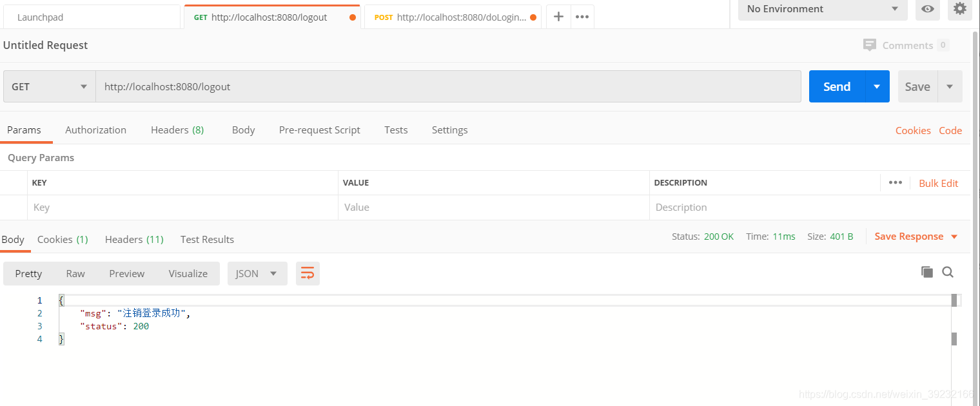The height and width of the screenshot is (406, 980).
Task: Click the Comments speech bubble icon
Action: (869, 45)
